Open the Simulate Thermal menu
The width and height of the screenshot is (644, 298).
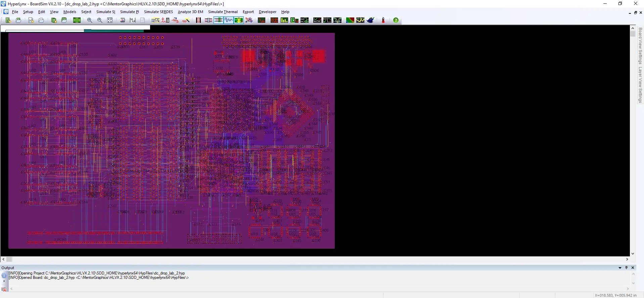click(223, 12)
